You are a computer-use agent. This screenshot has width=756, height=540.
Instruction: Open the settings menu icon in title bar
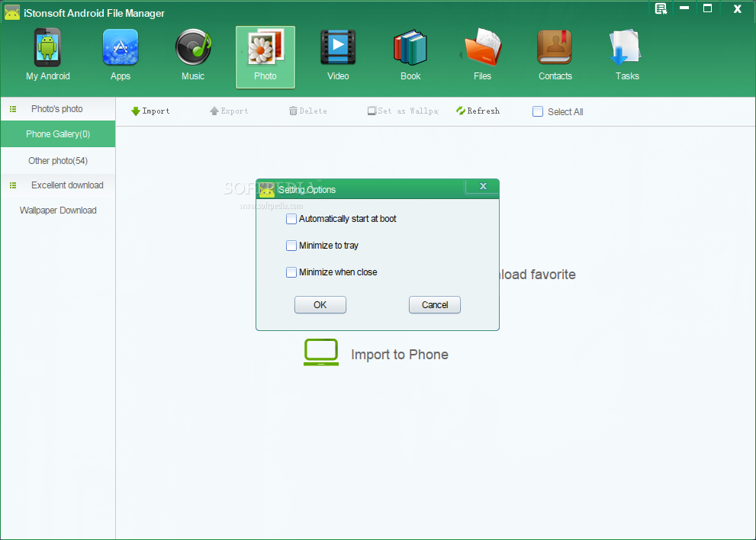point(661,8)
